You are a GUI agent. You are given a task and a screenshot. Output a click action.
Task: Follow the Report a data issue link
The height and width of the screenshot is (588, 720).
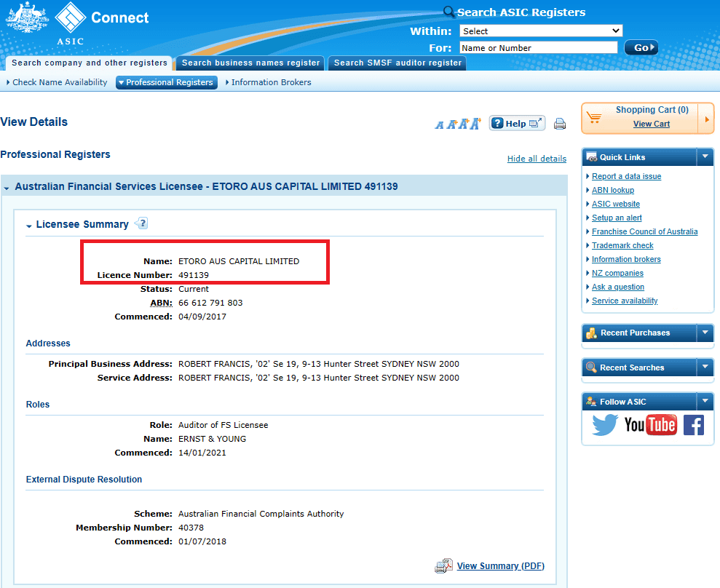pos(626,176)
